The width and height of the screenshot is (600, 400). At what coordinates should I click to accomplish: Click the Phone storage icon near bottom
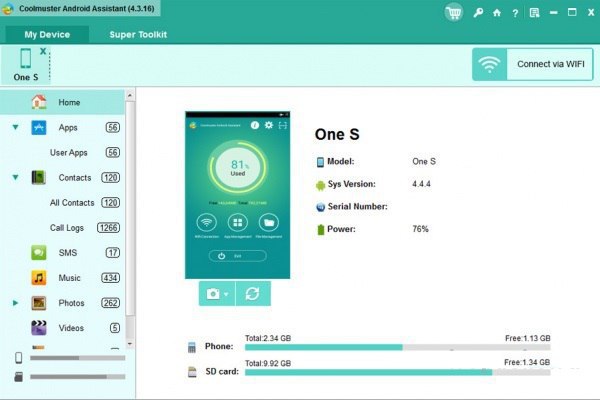coord(192,347)
